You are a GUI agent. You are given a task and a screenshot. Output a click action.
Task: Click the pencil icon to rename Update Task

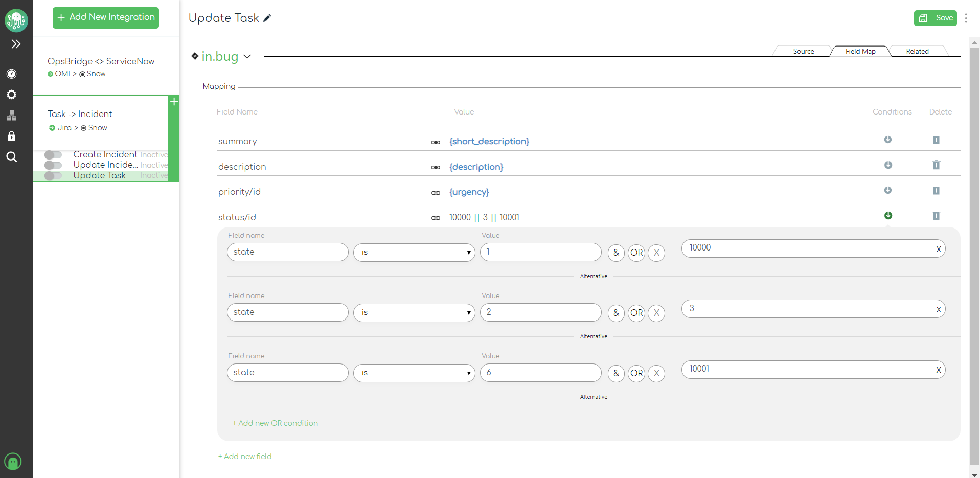point(267,18)
